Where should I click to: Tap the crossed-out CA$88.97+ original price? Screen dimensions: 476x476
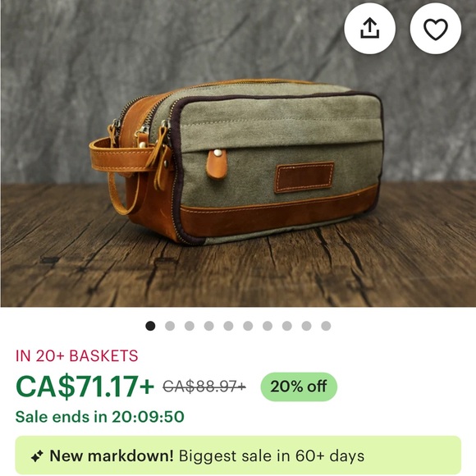204,387
